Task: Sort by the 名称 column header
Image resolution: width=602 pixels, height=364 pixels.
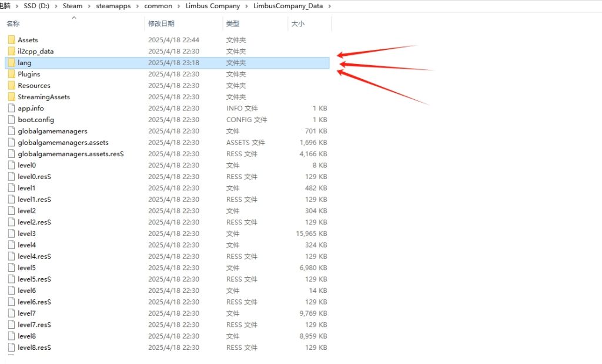Action: 13,24
